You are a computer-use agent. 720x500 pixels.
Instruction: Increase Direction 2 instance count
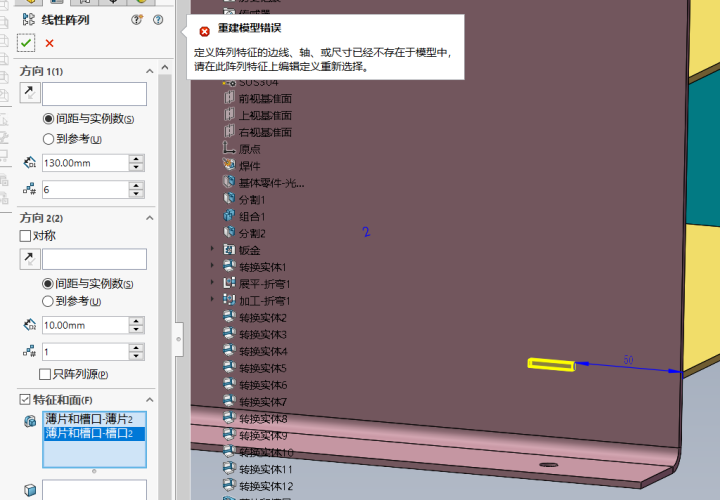[136, 348]
